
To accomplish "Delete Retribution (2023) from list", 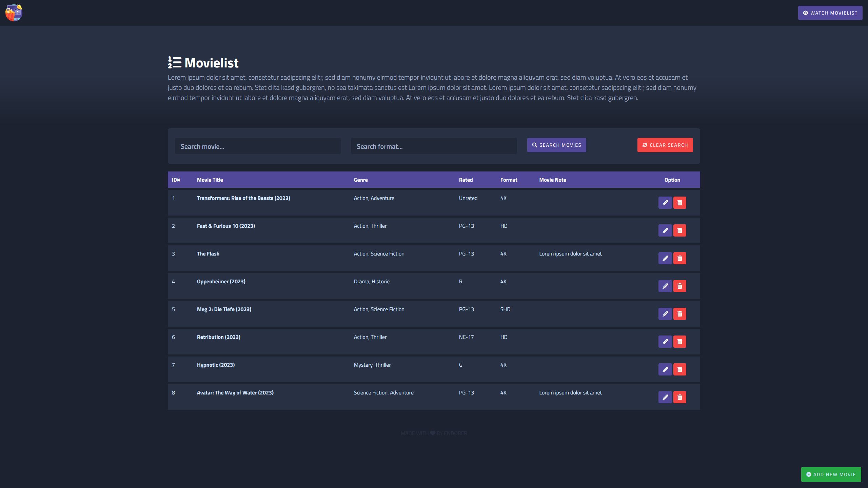I will (679, 342).
